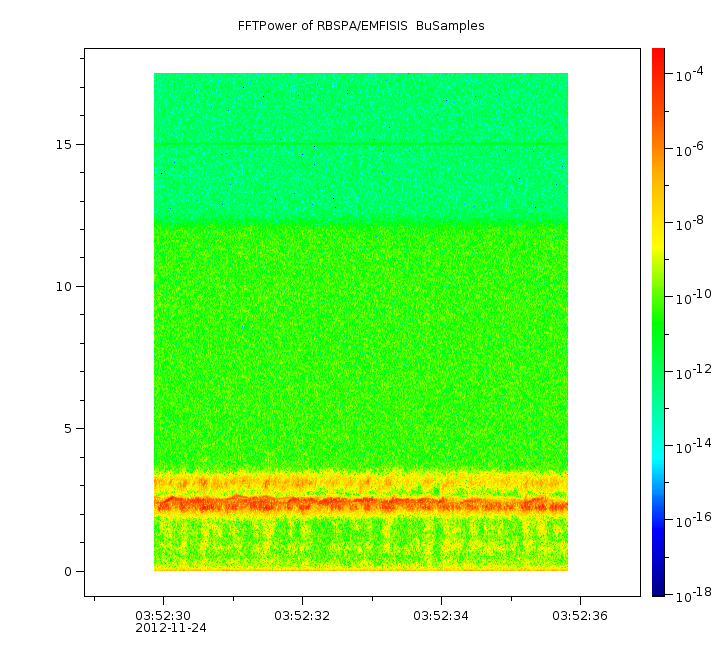Click the intense red band in spectrogram

click(361, 504)
